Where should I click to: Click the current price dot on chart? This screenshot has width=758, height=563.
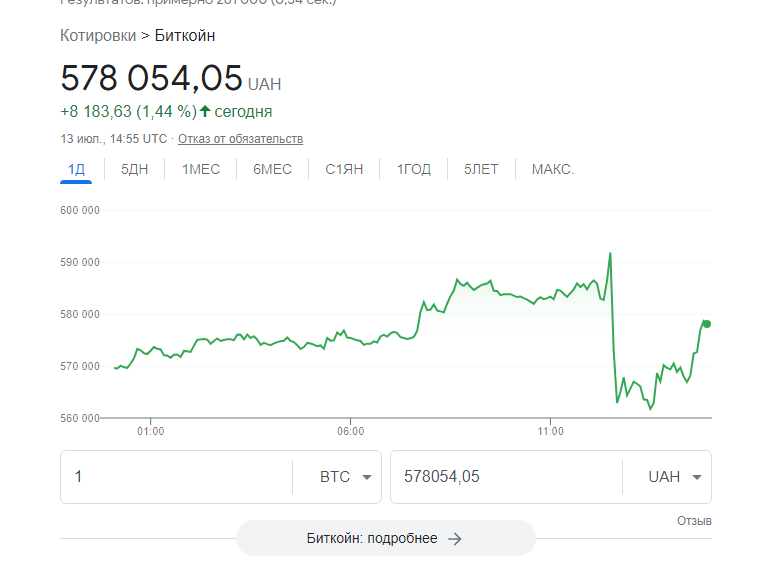click(707, 323)
